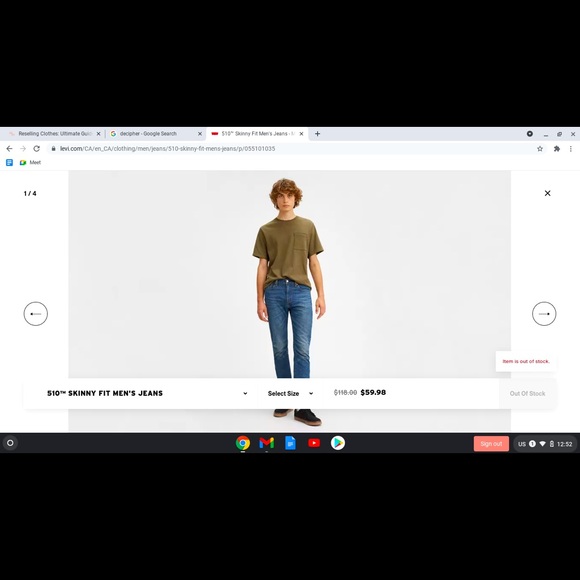The height and width of the screenshot is (580, 580).
Task: Click the Item is out of stock message
Action: point(526,361)
